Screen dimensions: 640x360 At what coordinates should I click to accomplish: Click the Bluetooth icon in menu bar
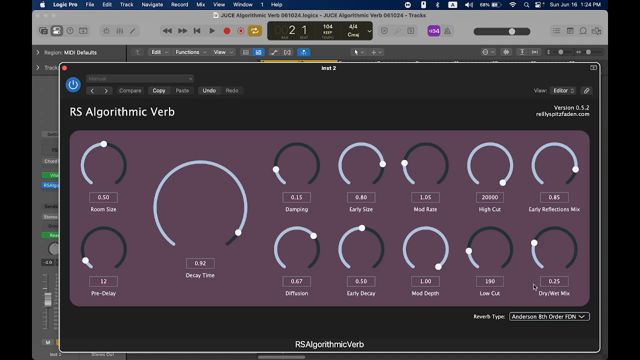438,4
